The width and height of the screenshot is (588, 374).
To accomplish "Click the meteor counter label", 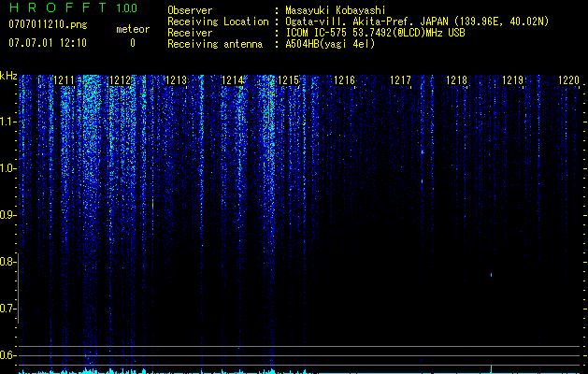I will [x=133, y=29].
